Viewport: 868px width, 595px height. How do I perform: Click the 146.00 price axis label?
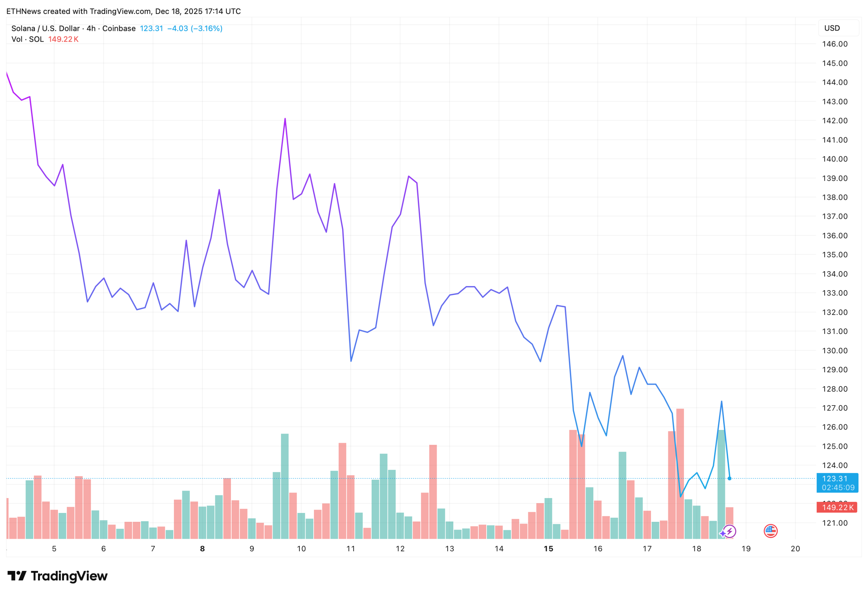tap(835, 44)
